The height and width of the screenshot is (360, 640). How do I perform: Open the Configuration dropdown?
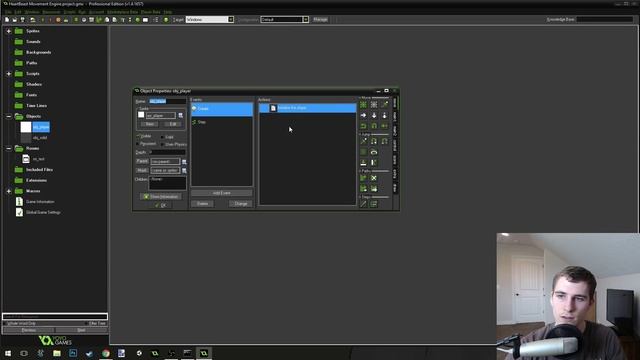[305, 20]
